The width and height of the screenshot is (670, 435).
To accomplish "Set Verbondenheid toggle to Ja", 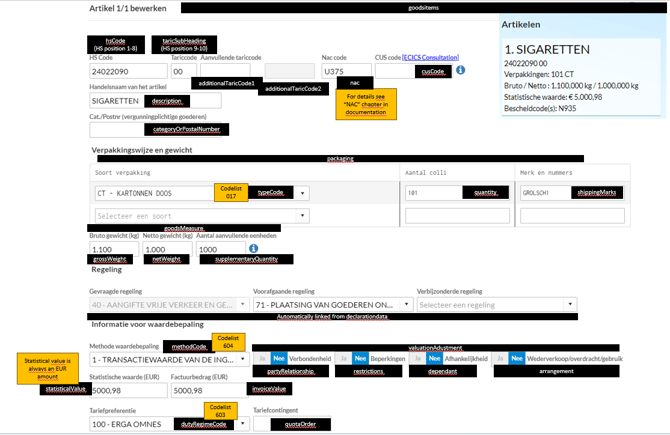I will pos(262,359).
